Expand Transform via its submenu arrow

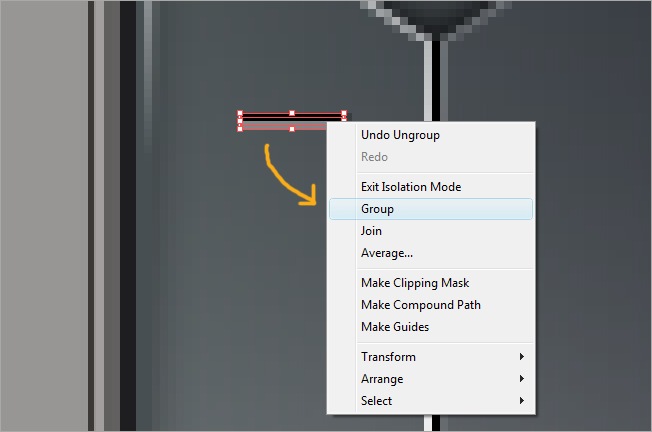coord(521,357)
